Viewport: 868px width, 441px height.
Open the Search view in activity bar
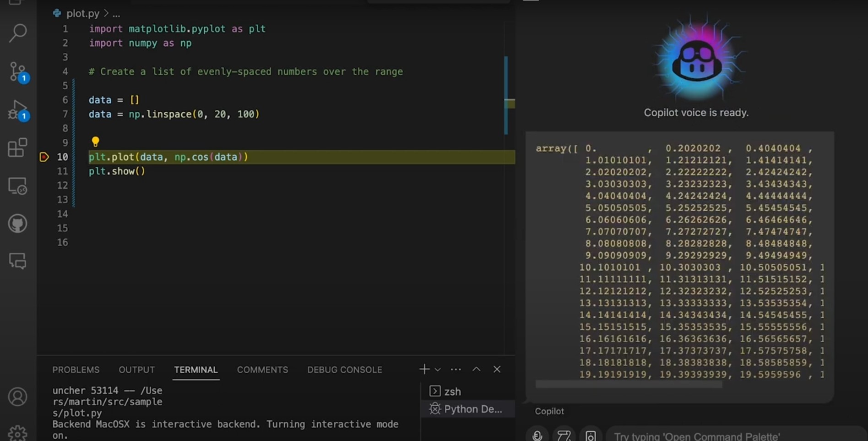(x=18, y=33)
